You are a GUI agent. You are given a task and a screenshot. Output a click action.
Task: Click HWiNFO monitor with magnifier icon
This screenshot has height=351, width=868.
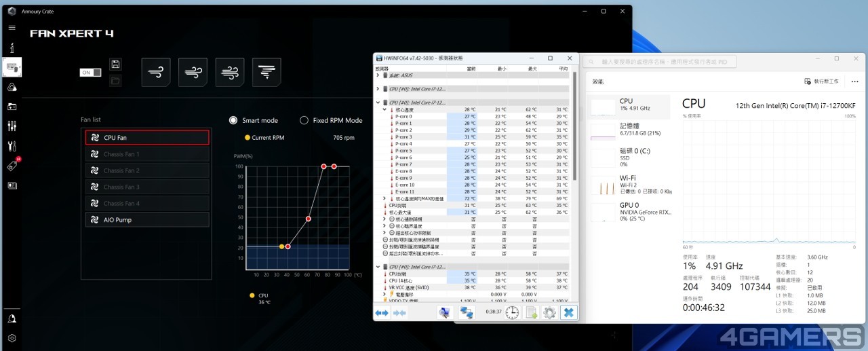pyautogui.click(x=445, y=312)
